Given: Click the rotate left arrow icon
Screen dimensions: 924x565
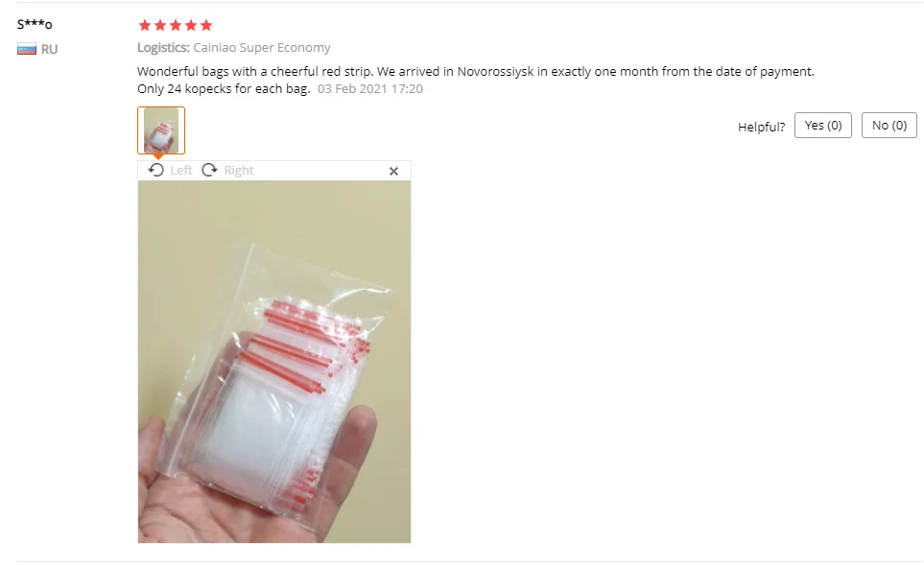Looking at the screenshot, I should (155, 170).
